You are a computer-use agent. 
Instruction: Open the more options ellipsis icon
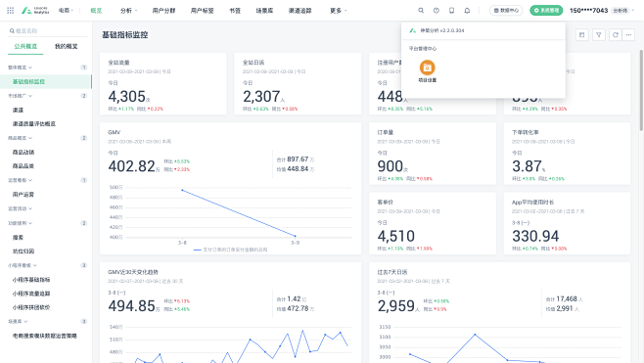(628, 35)
